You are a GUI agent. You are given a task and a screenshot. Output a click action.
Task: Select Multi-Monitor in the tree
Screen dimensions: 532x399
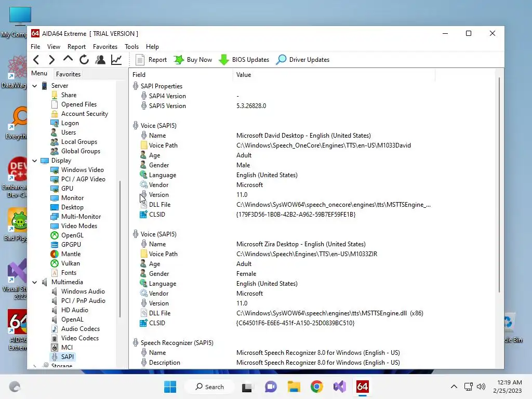81,217
